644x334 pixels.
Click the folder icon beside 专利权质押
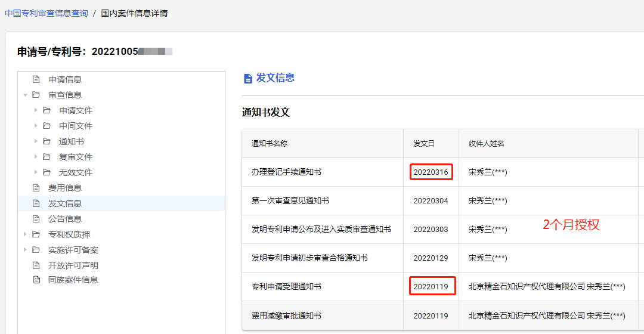click(36, 234)
